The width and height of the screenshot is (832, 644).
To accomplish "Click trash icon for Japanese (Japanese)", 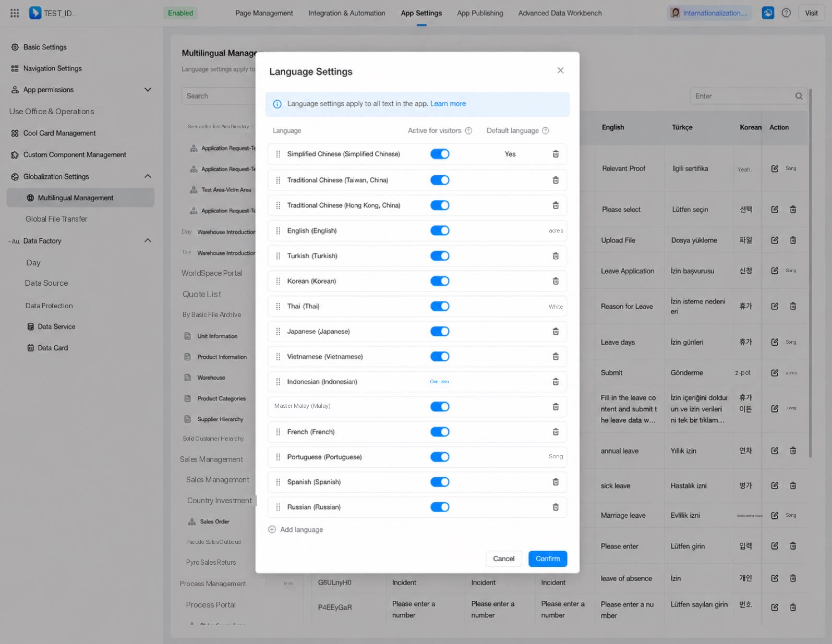I will click(556, 332).
